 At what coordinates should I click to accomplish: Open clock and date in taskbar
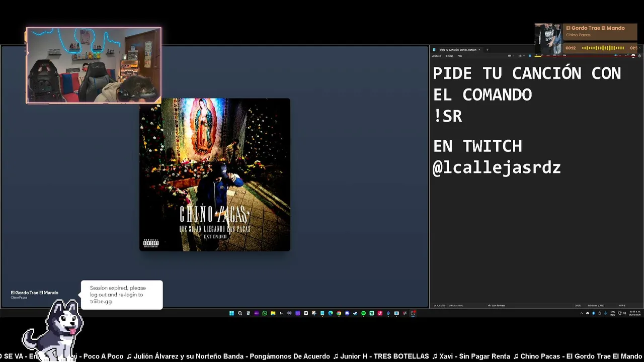click(635, 313)
